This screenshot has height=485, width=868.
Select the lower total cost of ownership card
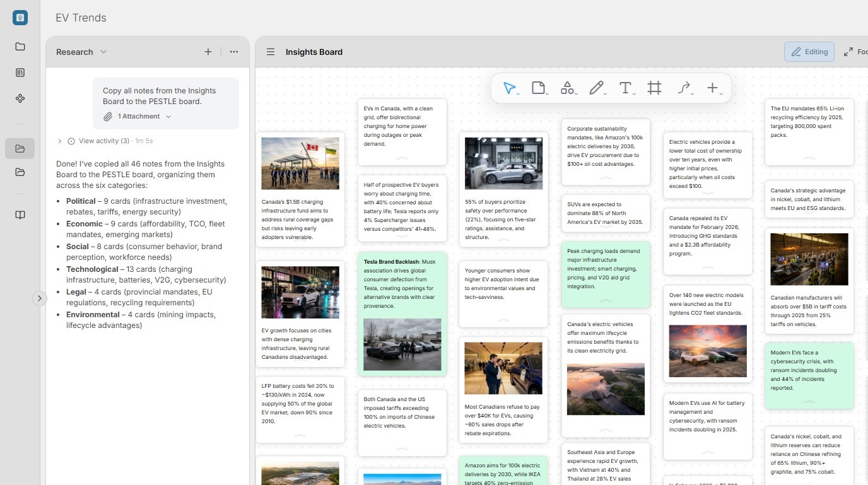tap(708, 165)
